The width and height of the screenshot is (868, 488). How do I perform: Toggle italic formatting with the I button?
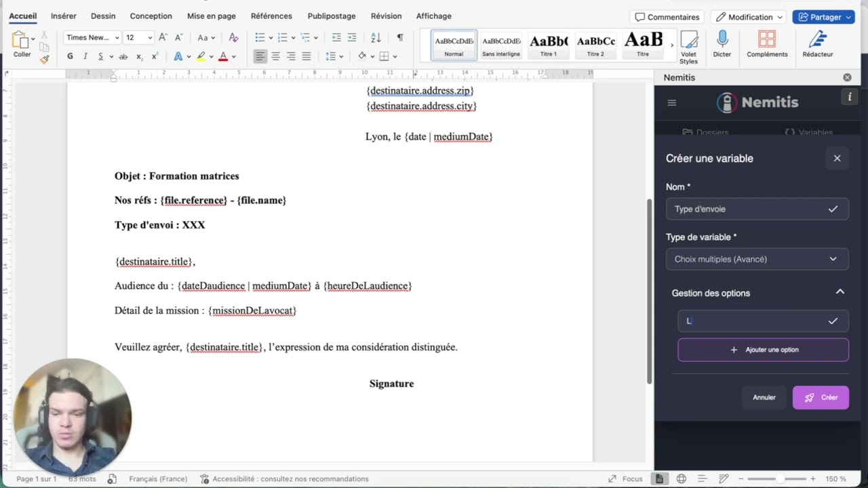click(85, 56)
